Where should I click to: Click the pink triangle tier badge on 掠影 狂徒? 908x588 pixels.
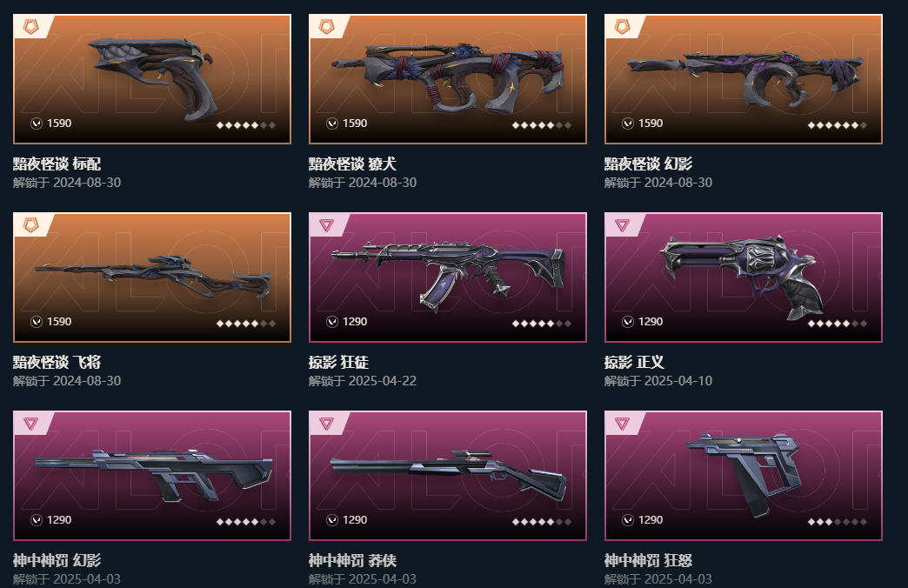[x=327, y=225]
